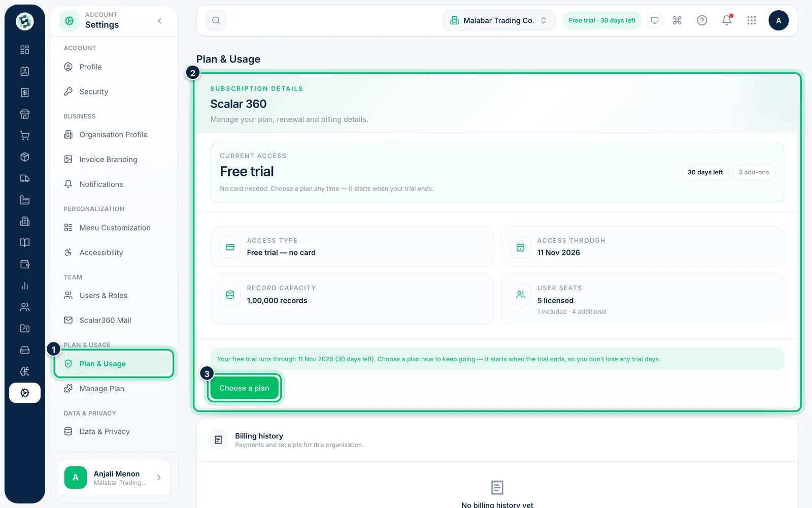Open the apps grid launcher

tap(752, 20)
